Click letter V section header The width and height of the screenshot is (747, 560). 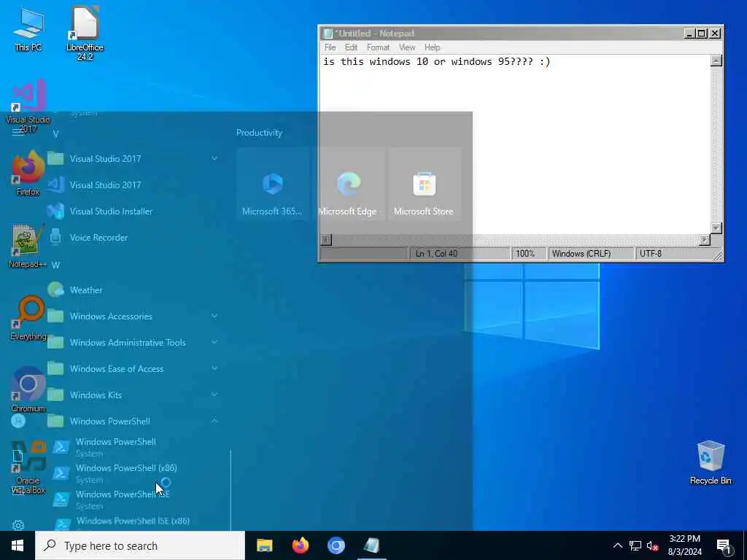[x=55, y=134]
